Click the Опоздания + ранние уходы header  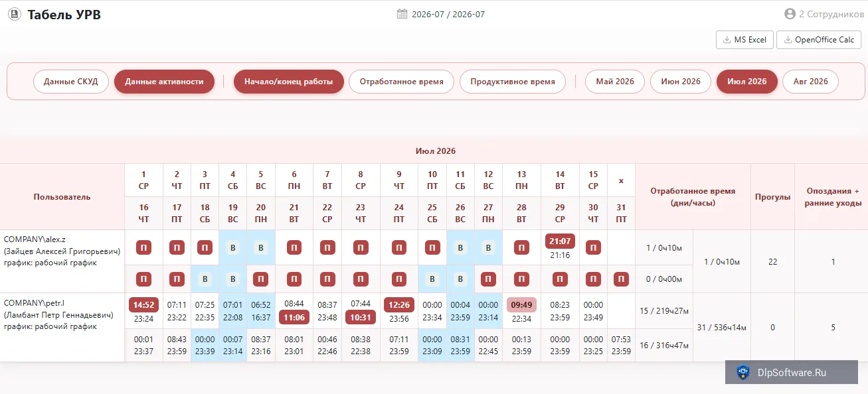(x=833, y=197)
